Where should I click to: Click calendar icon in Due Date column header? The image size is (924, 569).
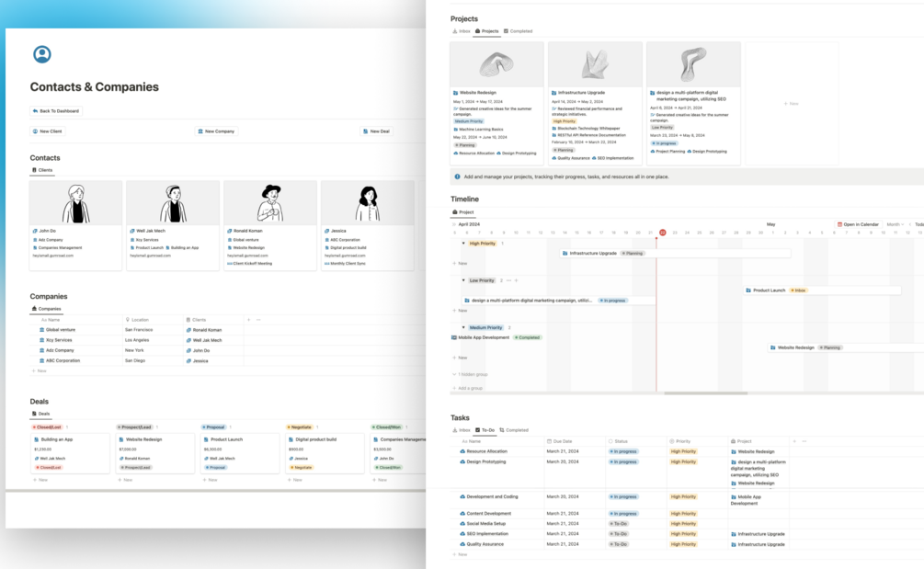pyautogui.click(x=549, y=441)
